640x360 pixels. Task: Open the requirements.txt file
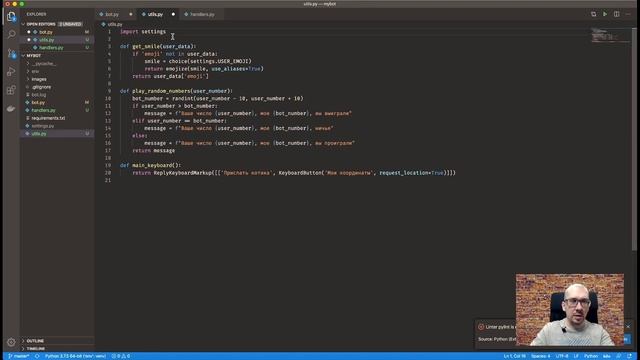point(57,118)
